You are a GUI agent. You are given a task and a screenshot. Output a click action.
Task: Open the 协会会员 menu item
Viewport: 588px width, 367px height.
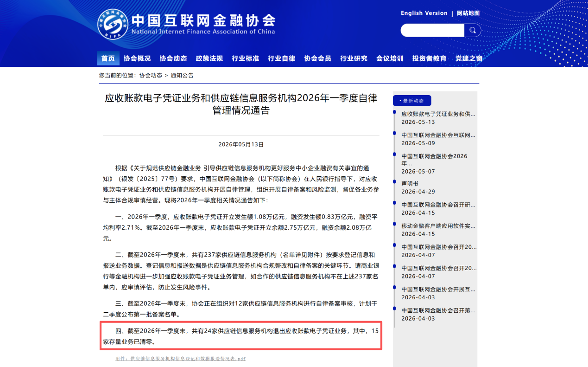(x=318, y=58)
